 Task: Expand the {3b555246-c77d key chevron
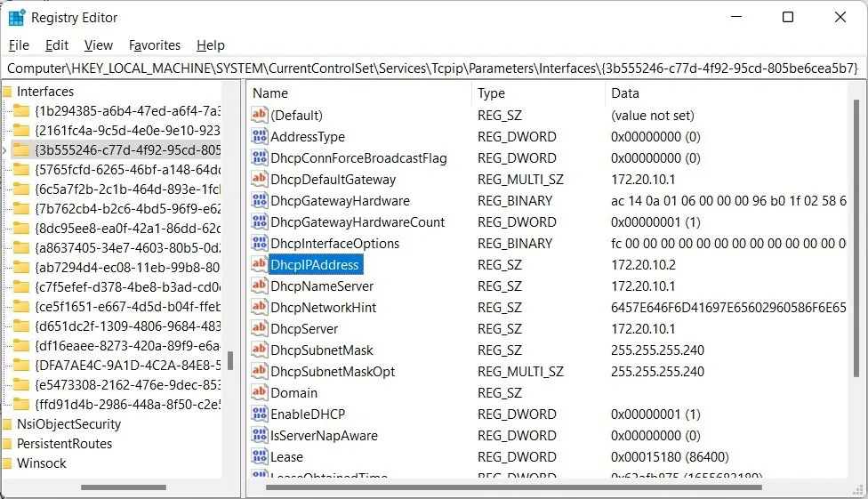[x=4, y=150]
